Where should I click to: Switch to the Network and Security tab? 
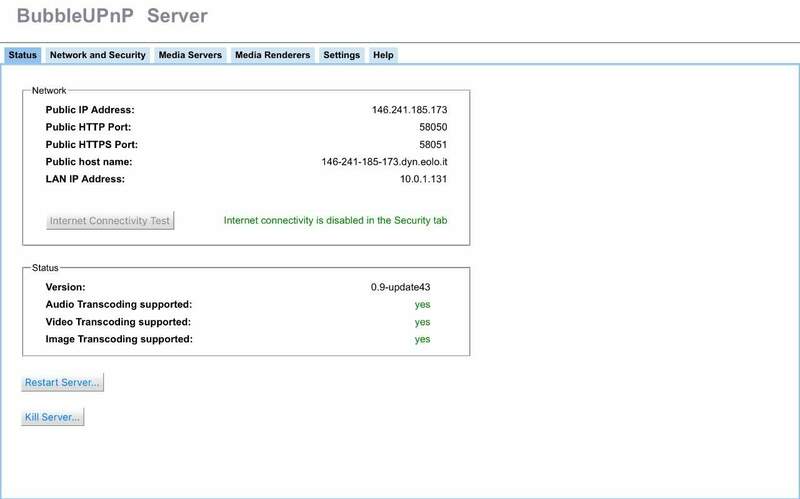(x=98, y=55)
